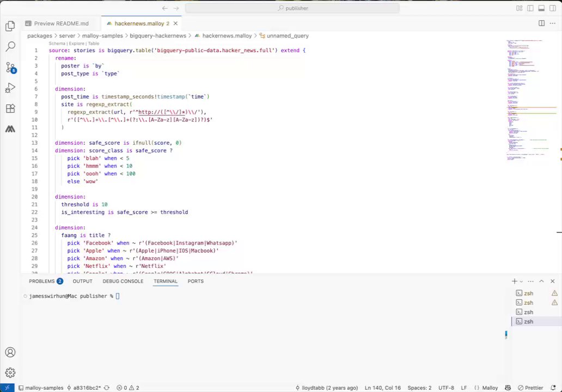Open editor More Actions ellipsis
Screen dimensions: 562x392
[553, 23]
